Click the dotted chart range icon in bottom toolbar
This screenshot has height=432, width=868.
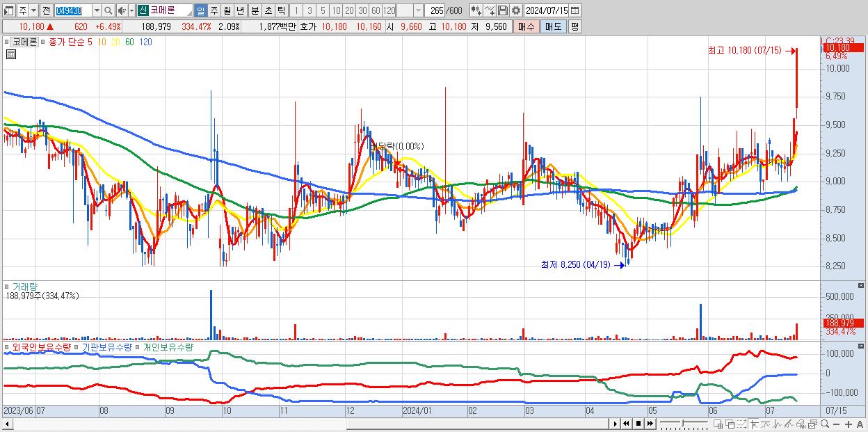741,424
